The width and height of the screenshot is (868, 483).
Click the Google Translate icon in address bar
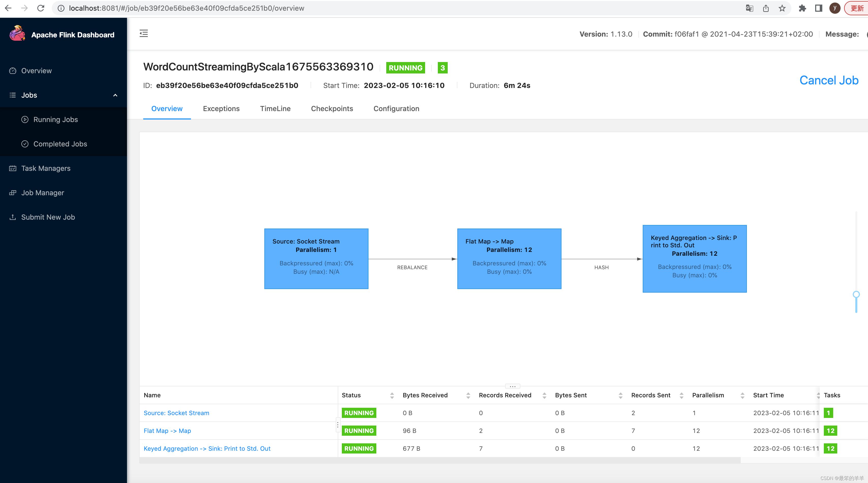749,8
